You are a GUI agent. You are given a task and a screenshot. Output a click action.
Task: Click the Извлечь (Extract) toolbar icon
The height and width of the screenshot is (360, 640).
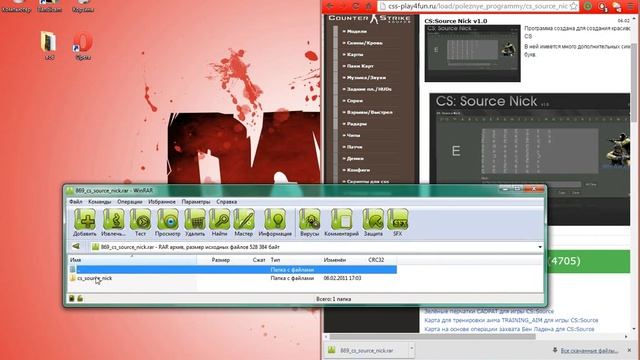pos(113,222)
